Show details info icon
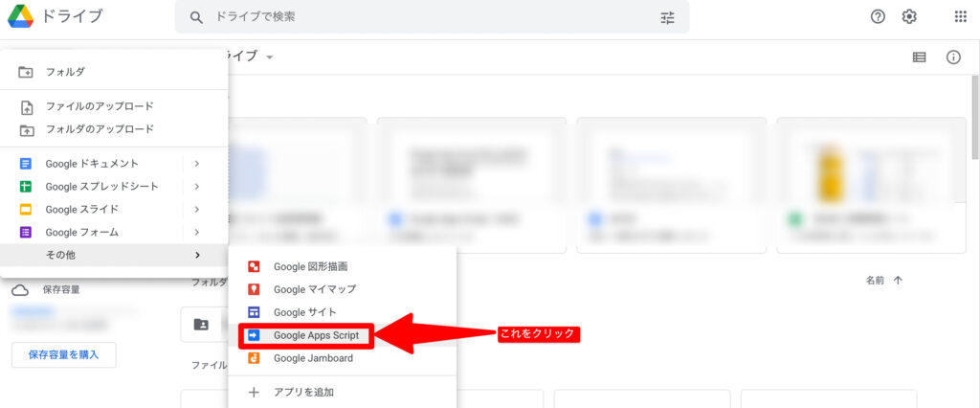Screen dimensions: 980x408 click(953, 57)
